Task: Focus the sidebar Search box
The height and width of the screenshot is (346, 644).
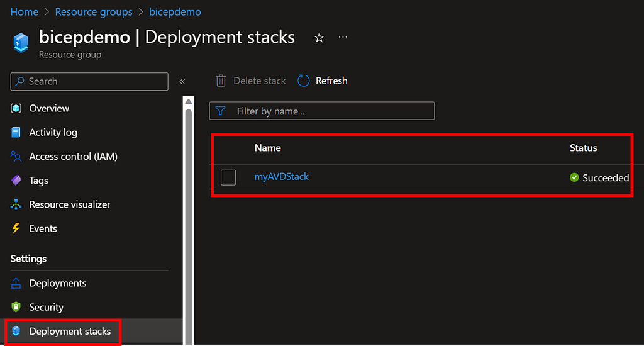Action: pos(89,81)
